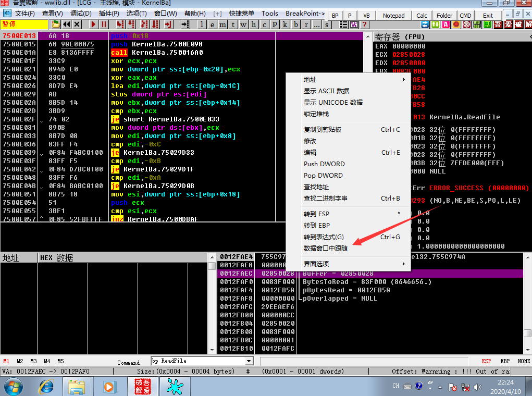
Task: Run the program with the play icon
Action: [94, 24]
